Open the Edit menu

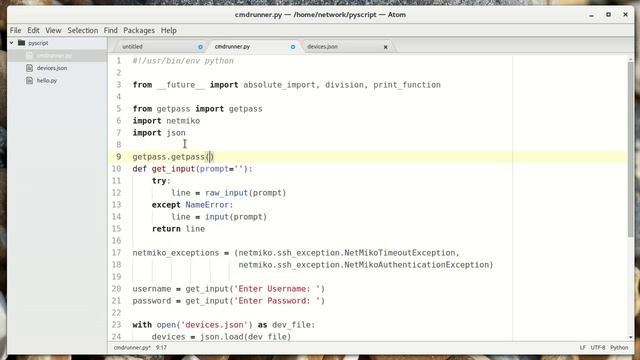33,30
